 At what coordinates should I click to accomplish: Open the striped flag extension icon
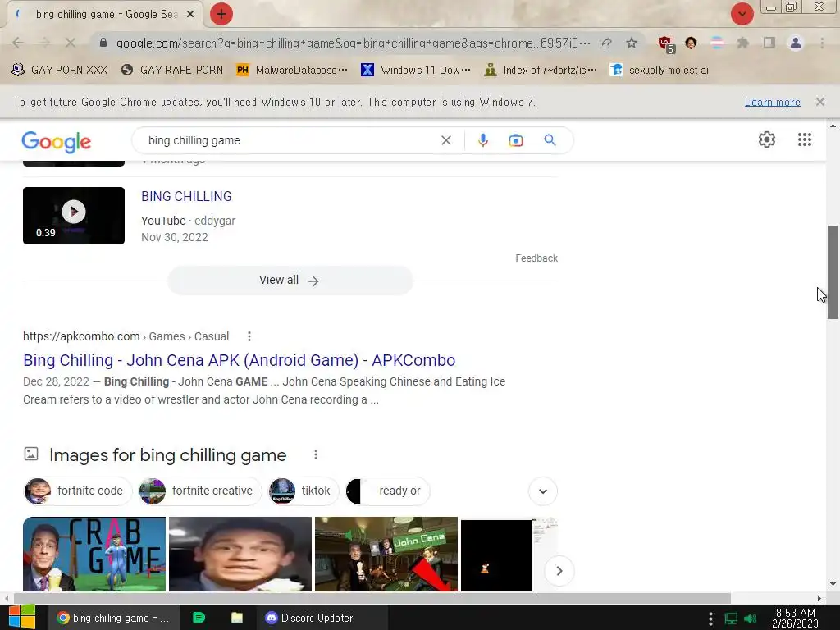717,43
